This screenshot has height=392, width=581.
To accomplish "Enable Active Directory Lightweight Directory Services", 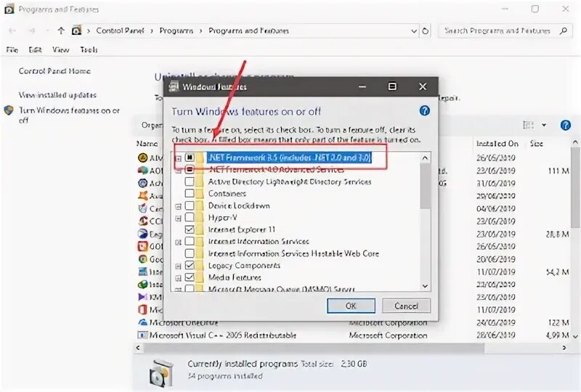I will tap(190, 181).
